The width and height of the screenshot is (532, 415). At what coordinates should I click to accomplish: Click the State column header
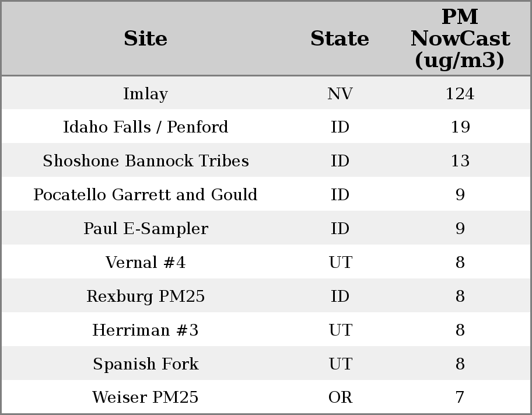pos(339,39)
